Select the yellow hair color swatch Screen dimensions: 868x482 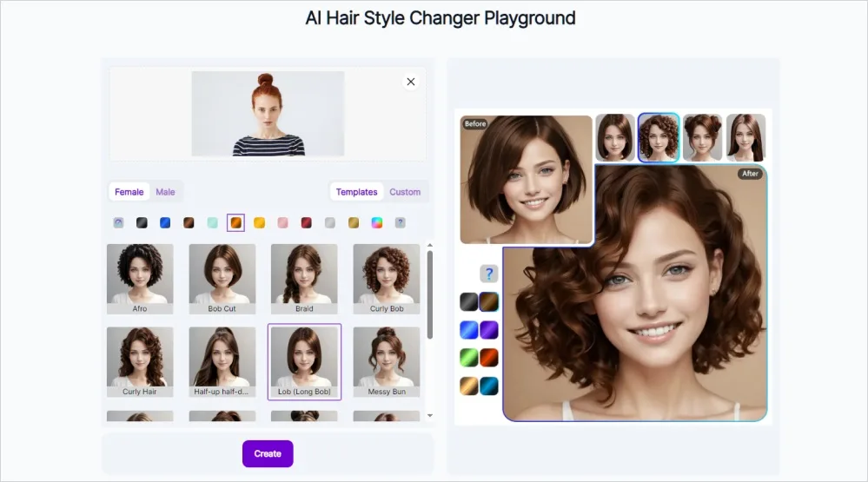pos(259,223)
